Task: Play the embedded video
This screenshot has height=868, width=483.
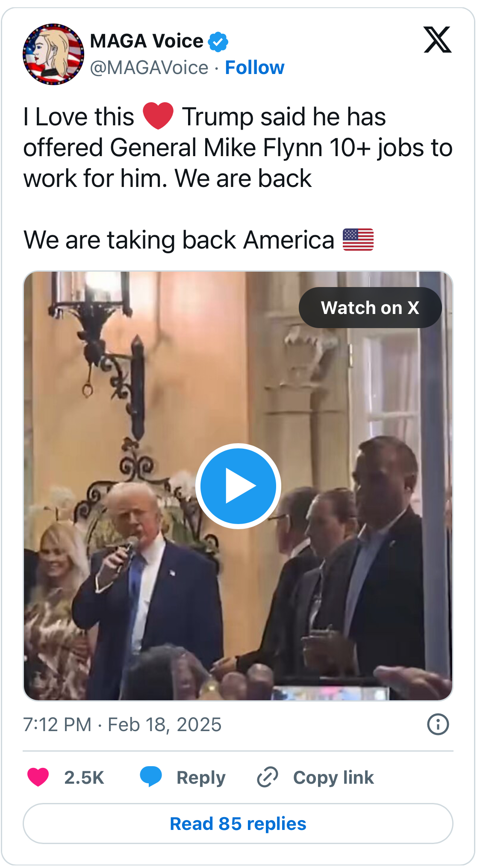Action: coord(238,486)
